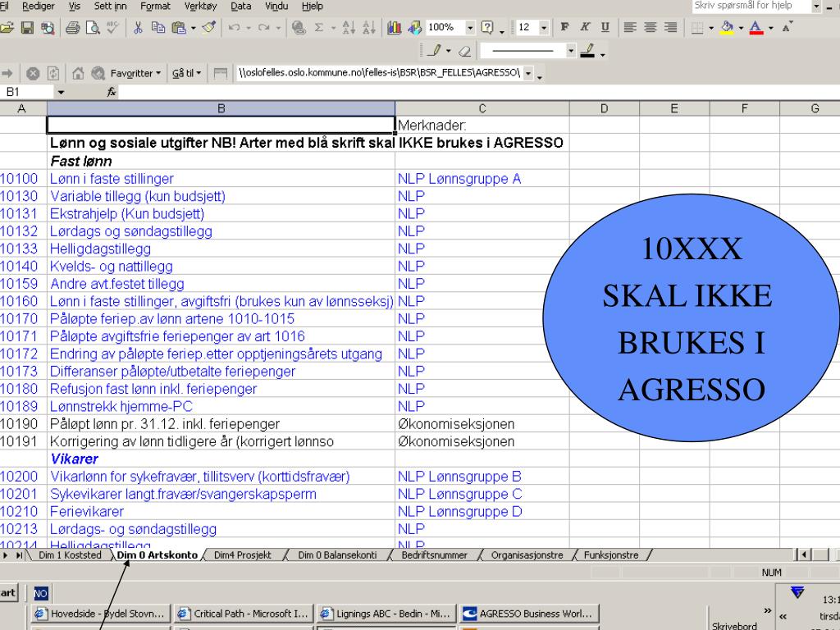Viewport: 840px width, 630px height.
Task: Switch to Bedriftsnummer sheet tab
Action: click(435, 555)
